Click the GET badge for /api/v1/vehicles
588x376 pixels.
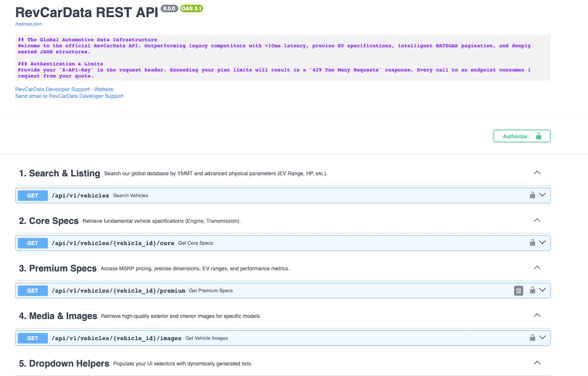click(x=33, y=196)
